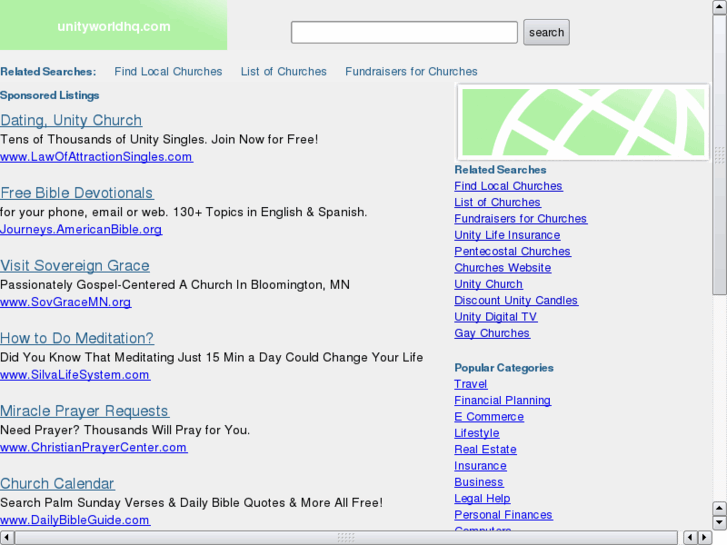Click the horizontal scrollbar right arrow at far right
Viewport: 727px width, 545px height.
(x=705, y=538)
